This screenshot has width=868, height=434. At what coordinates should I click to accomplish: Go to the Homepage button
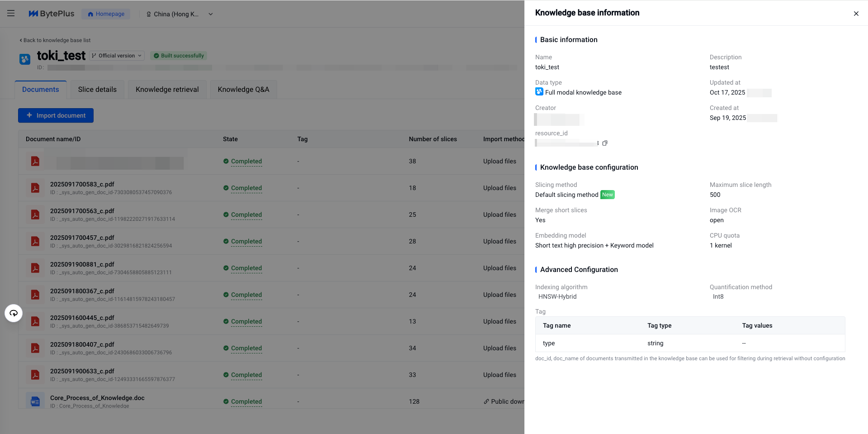106,14
